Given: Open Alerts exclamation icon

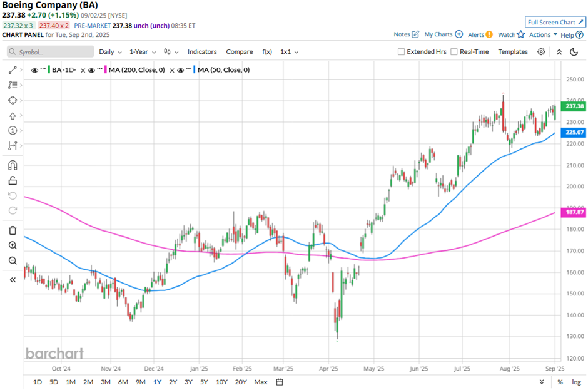Looking at the screenshot, I should click(489, 34).
